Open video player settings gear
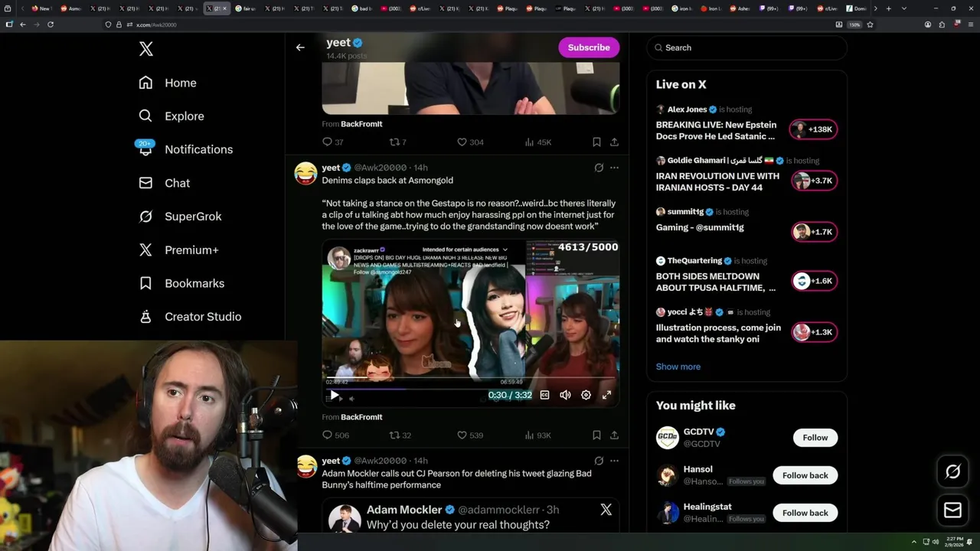 click(586, 395)
